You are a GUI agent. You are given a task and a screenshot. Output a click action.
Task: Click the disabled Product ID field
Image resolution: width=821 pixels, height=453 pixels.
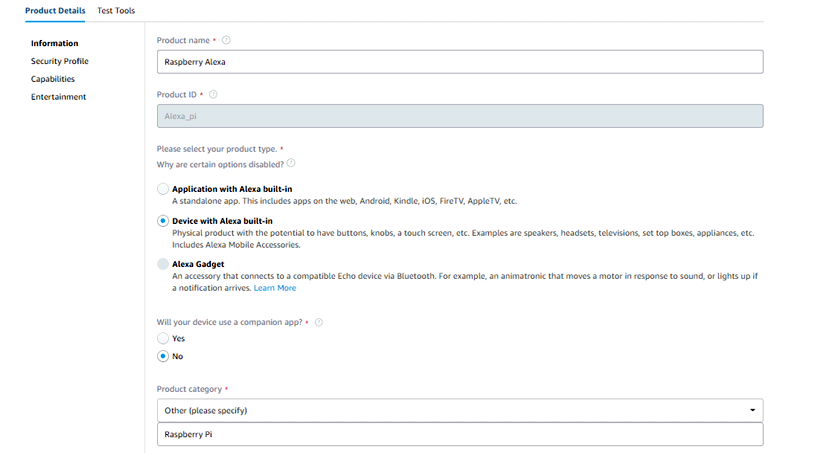[459, 116]
